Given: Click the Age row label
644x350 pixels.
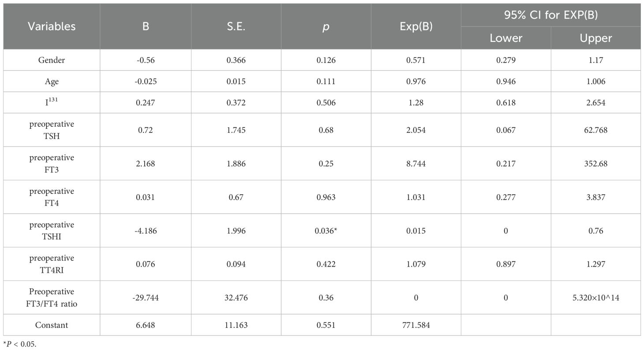Looking at the screenshot, I should (x=52, y=81).
